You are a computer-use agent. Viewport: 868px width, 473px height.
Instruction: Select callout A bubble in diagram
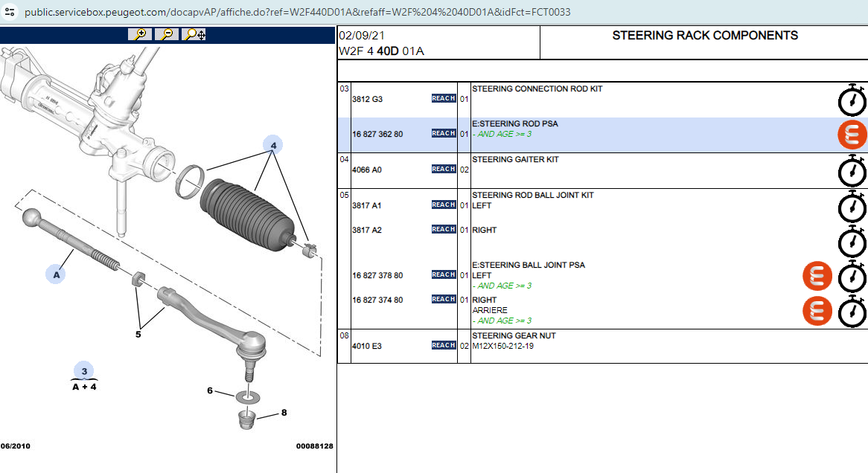55,274
